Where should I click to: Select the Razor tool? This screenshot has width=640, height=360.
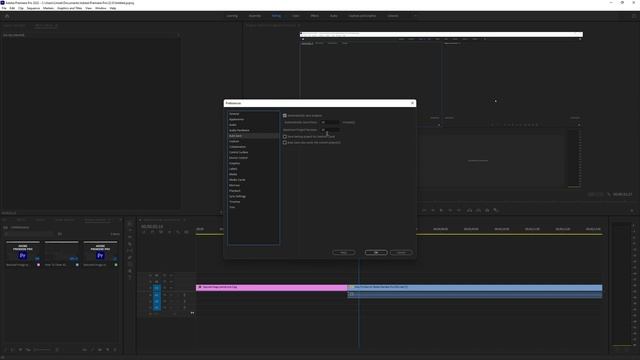(x=130, y=244)
